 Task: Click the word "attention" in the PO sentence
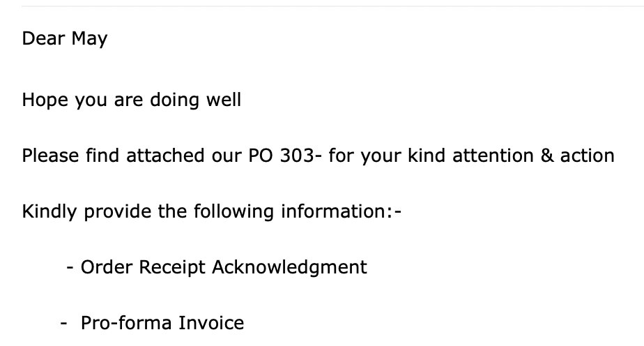tap(493, 156)
